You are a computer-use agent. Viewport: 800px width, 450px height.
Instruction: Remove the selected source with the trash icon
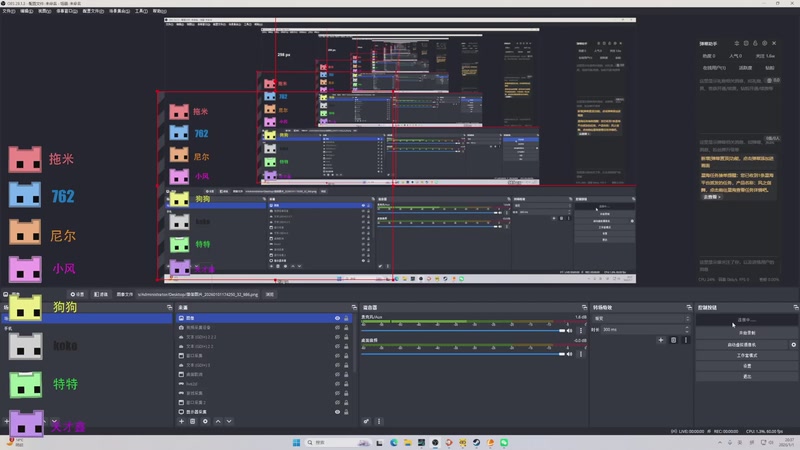[193, 421]
